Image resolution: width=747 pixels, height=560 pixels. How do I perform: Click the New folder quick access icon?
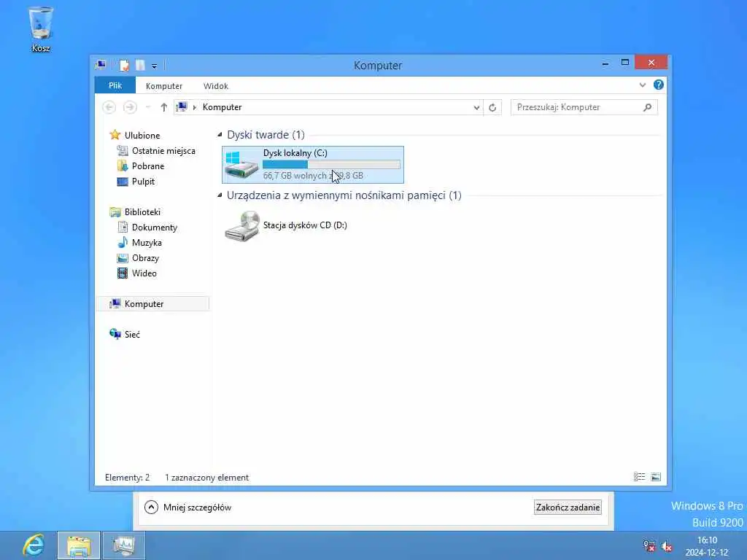click(140, 65)
